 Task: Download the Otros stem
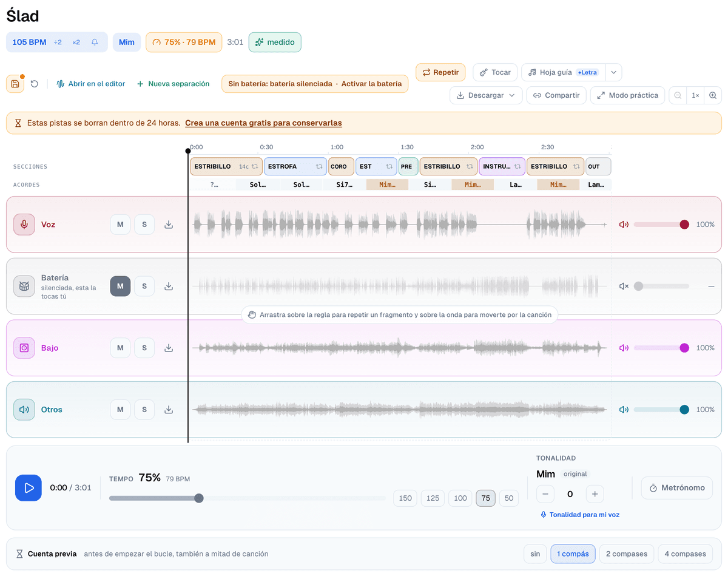tap(169, 410)
